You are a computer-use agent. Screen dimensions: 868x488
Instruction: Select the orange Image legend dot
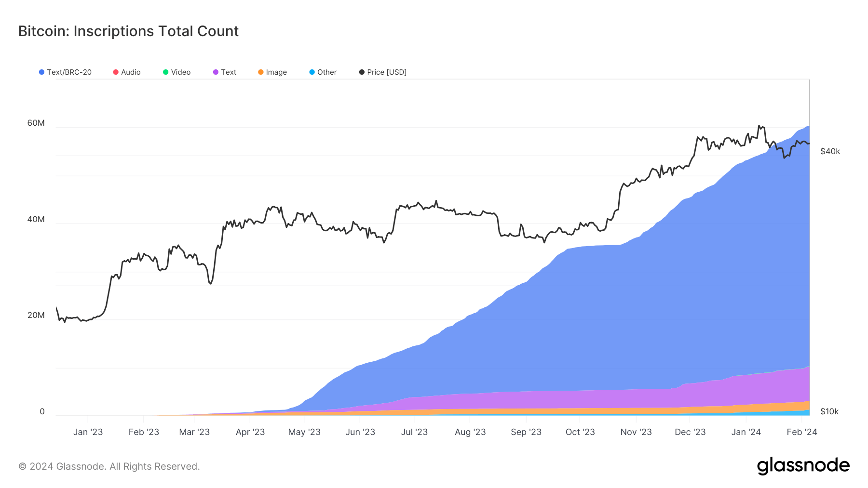pyautogui.click(x=261, y=72)
